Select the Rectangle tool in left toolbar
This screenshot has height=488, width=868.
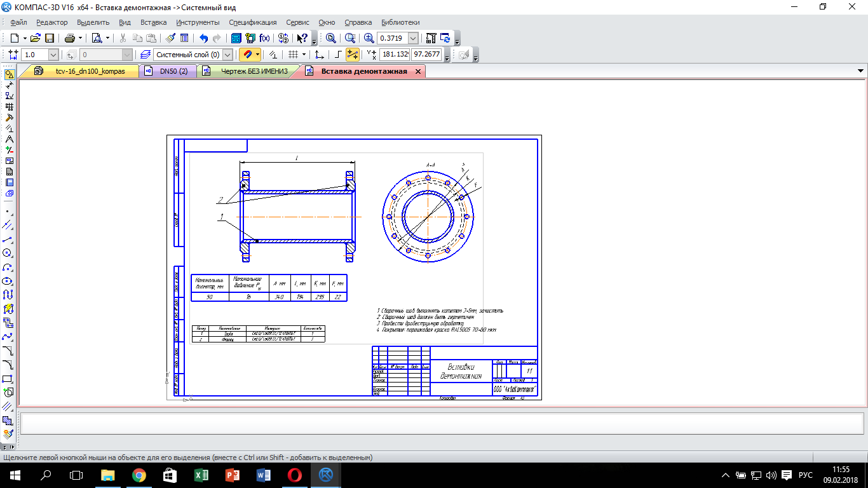pos(8,379)
